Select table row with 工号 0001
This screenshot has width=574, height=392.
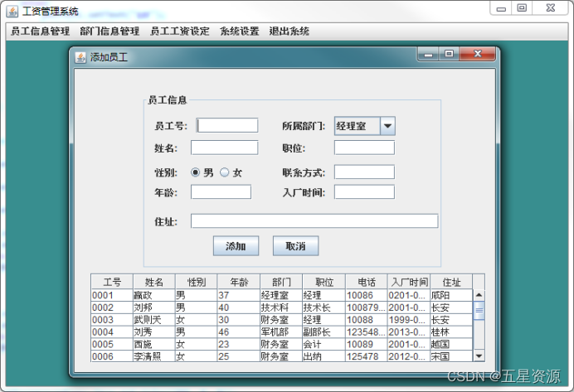click(x=282, y=295)
